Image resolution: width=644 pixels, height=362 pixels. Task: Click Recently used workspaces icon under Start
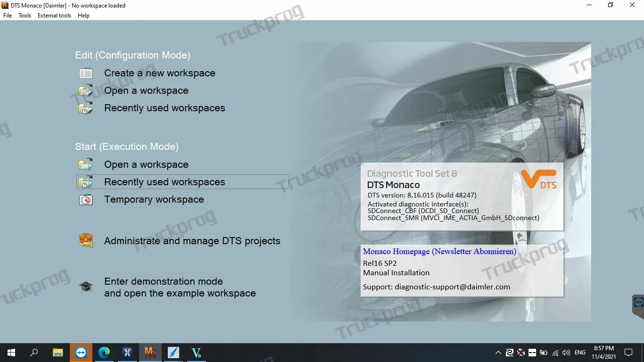pyautogui.click(x=86, y=182)
